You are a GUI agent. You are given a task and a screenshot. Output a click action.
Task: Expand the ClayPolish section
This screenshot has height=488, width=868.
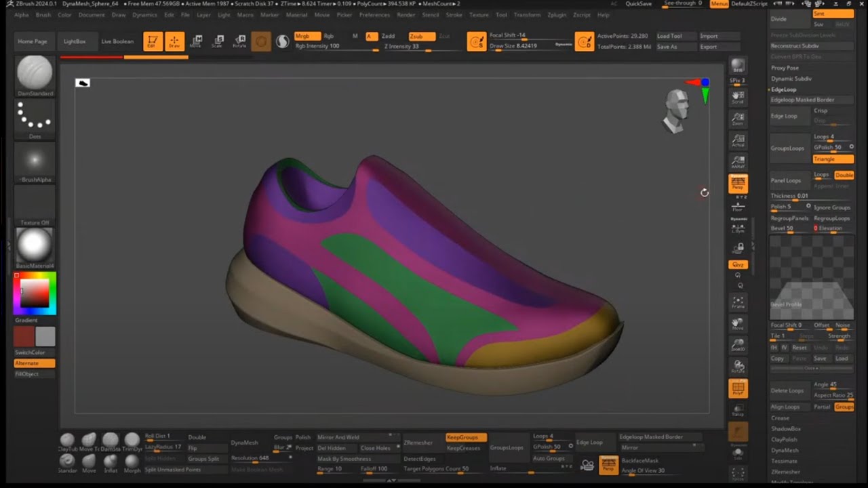tap(785, 439)
